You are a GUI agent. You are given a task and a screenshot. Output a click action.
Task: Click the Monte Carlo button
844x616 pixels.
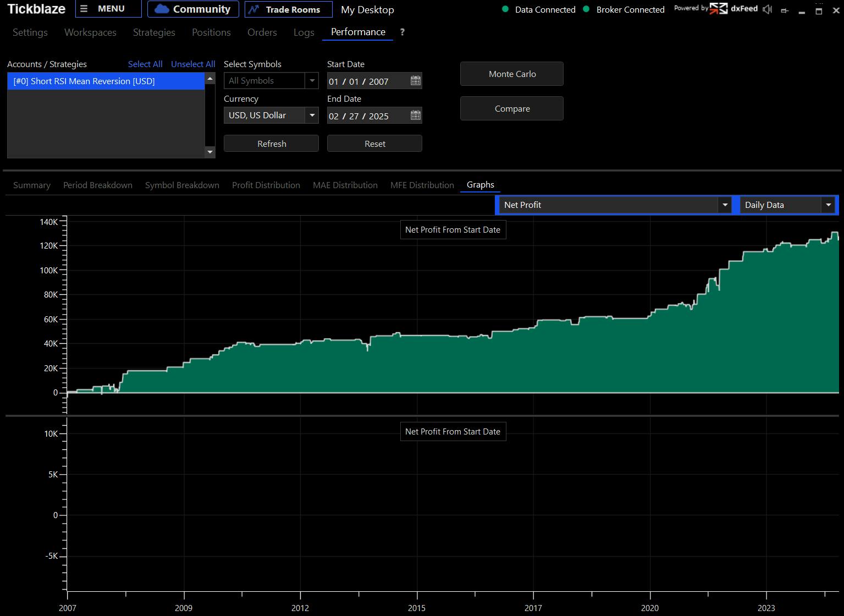click(512, 74)
